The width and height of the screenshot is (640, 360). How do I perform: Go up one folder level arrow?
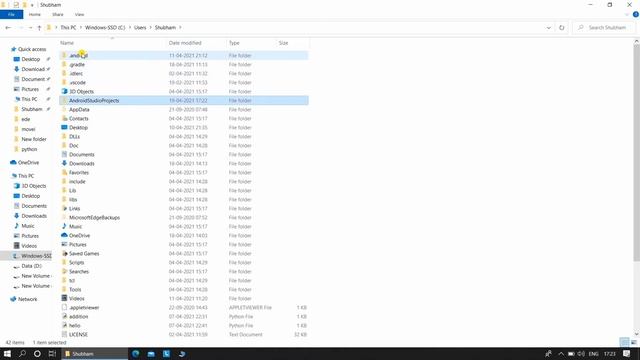click(x=39, y=27)
